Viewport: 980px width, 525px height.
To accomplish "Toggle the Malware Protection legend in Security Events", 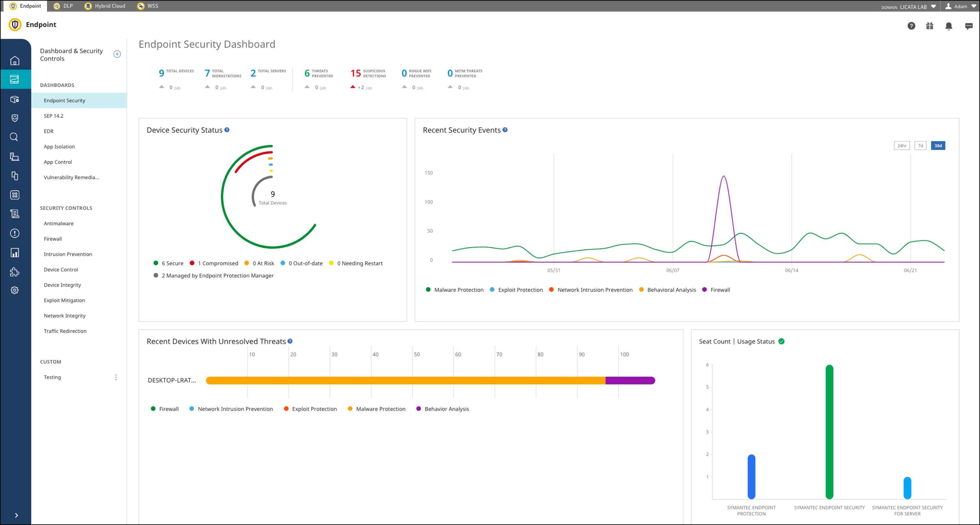I will tap(458, 290).
